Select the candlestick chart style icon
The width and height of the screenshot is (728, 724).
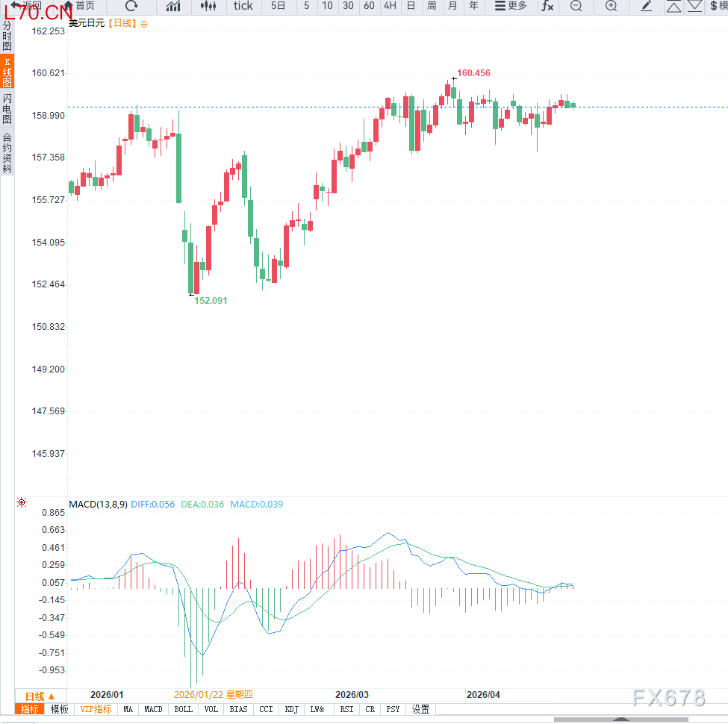[208, 6]
